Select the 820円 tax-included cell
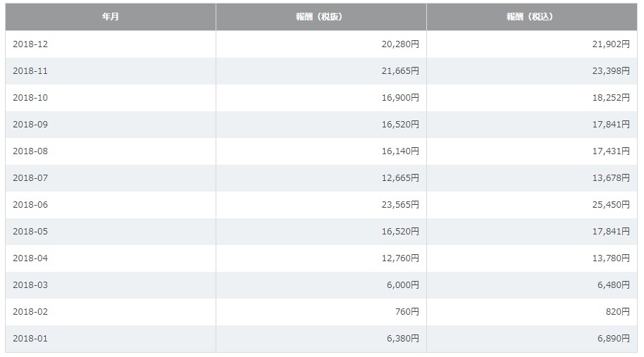The height and width of the screenshot is (357, 644). click(617, 312)
